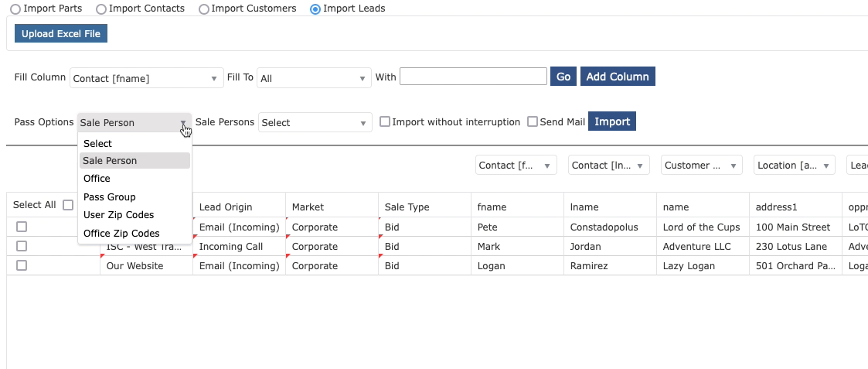The height and width of the screenshot is (369, 868).
Task: Click the Upload Excel File button
Action: click(61, 34)
